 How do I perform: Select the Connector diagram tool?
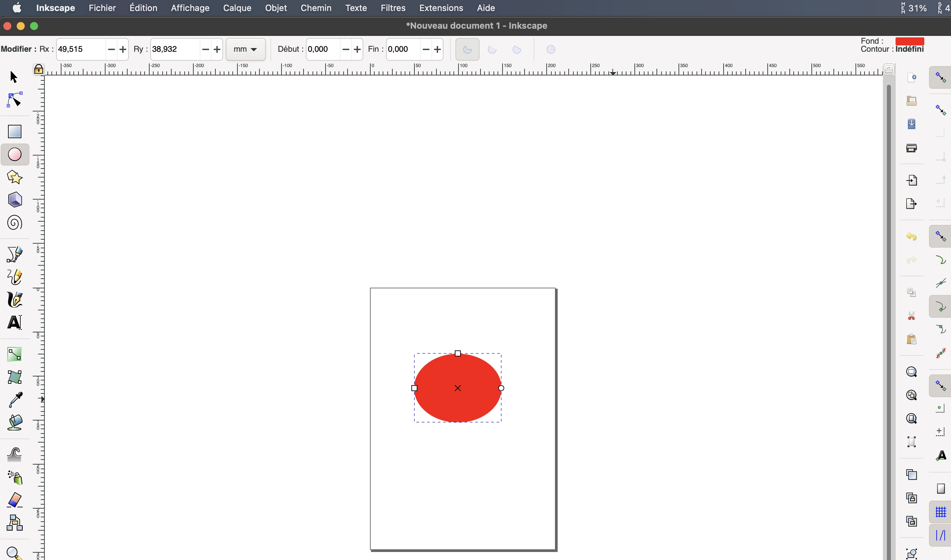point(15,523)
